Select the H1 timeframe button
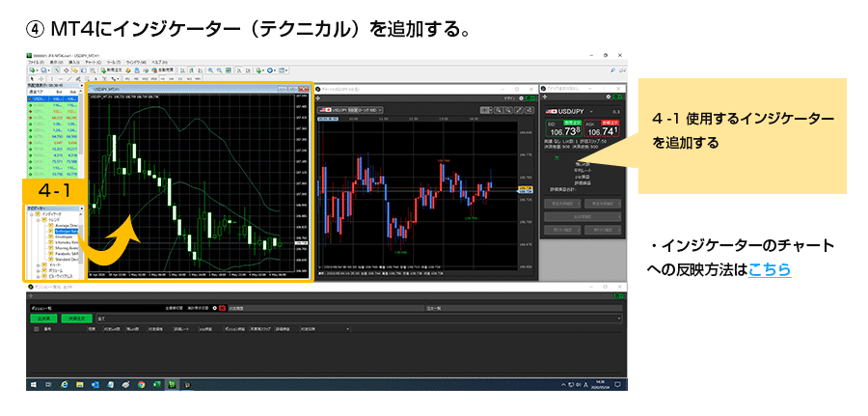This screenshot has height=416, width=868. tap(162, 78)
